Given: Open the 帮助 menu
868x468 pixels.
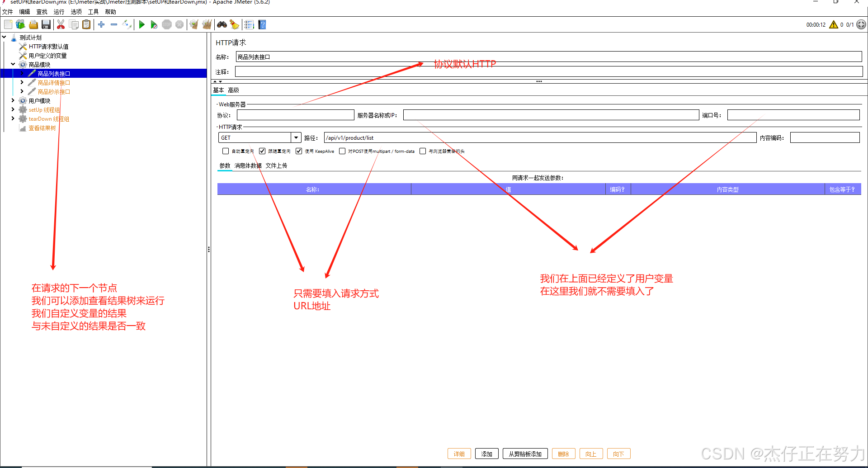Looking at the screenshot, I should 110,12.
